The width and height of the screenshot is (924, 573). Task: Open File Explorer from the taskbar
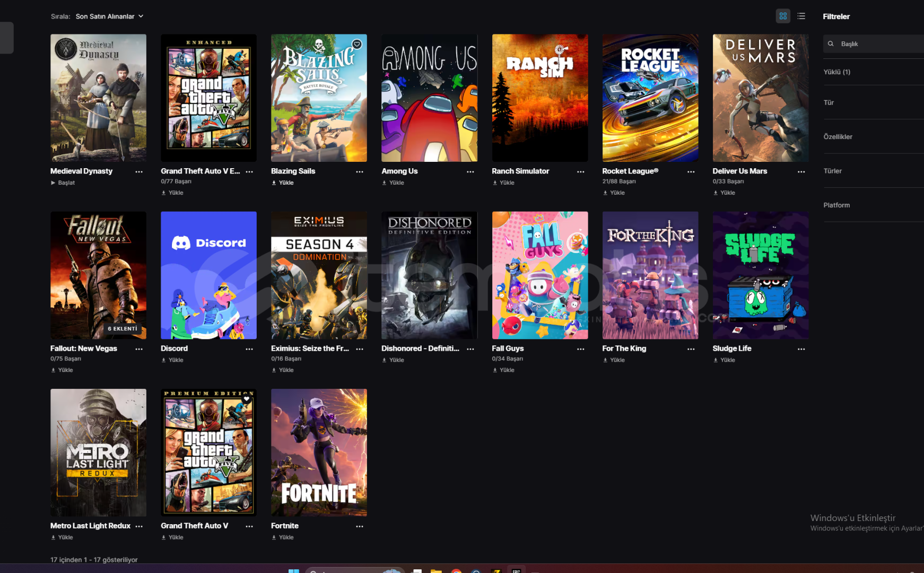coord(436,571)
